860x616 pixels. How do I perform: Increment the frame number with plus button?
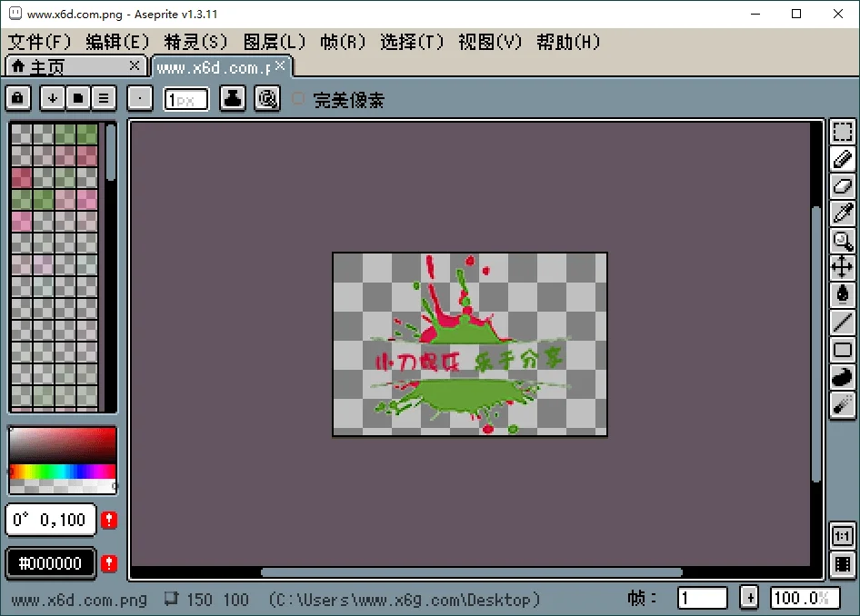click(x=748, y=598)
